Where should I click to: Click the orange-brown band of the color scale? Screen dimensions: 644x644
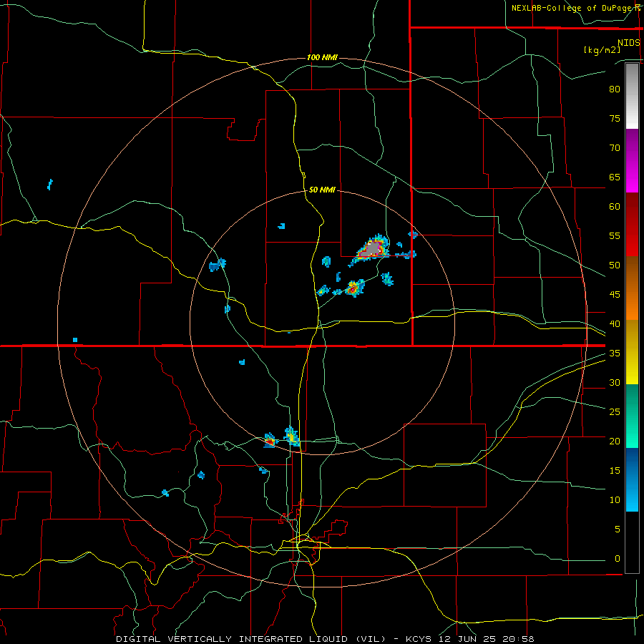(x=632, y=288)
